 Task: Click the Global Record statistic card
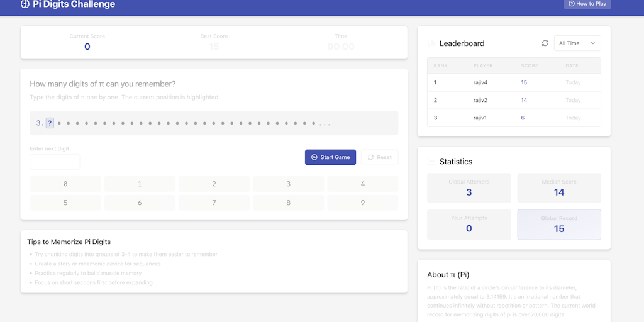pos(558,225)
